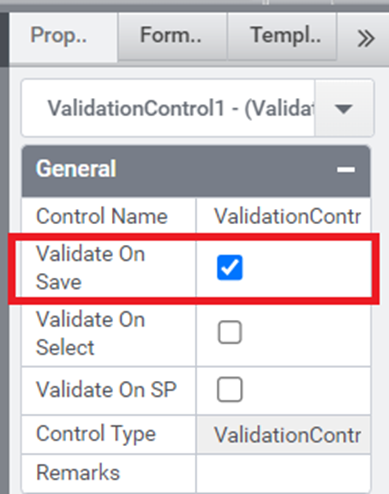Select the Control Type label
The width and height of the screenshot is (389, 494).
tap(96, 434)
